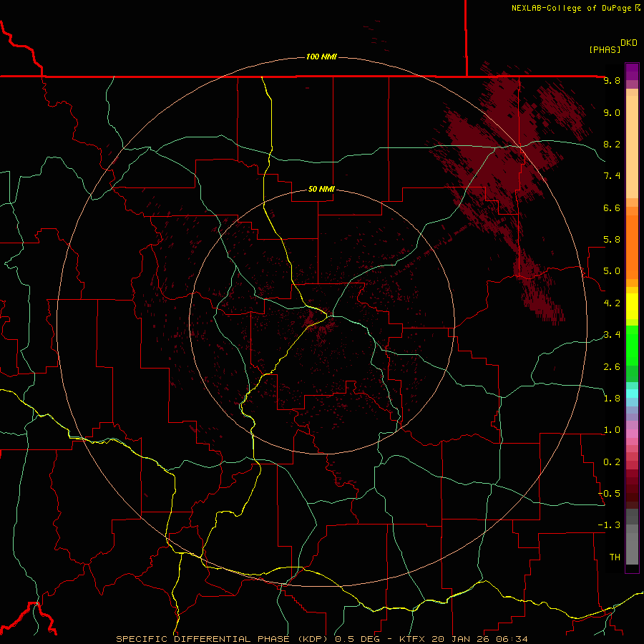
Task: Click the TH threshold label on the legend
Action: click(x=615, y=557)
